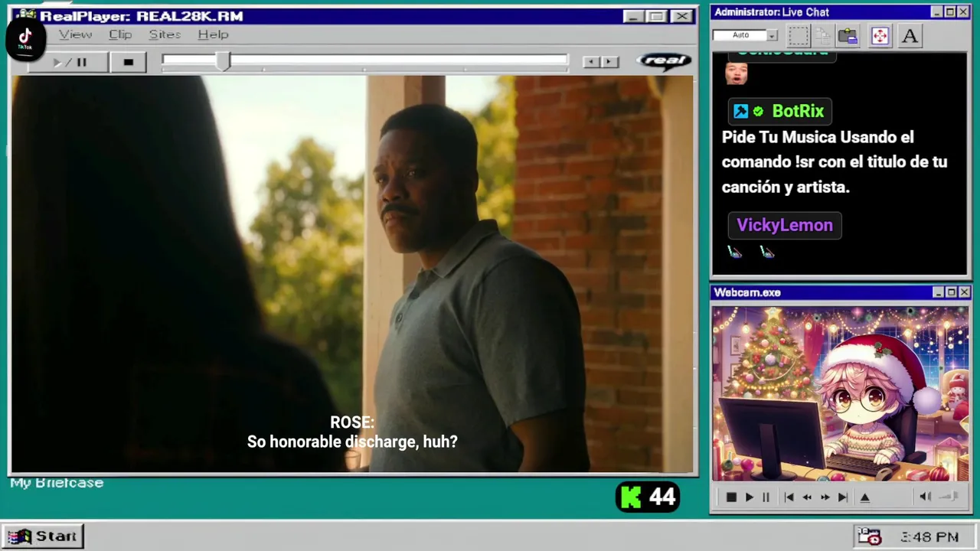Screen dimensions: 980x551
Task: Maximize the RealPlayer window
Action: click(656, 16)
